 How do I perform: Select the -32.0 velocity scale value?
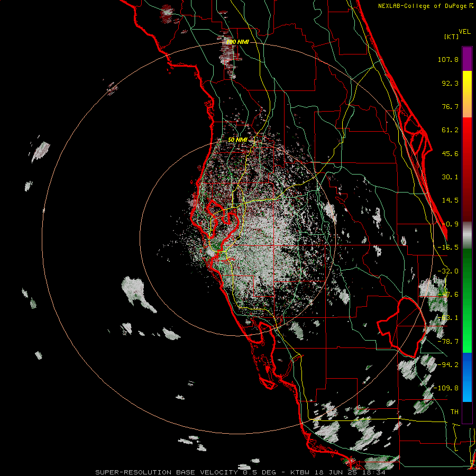pos(448,271)
